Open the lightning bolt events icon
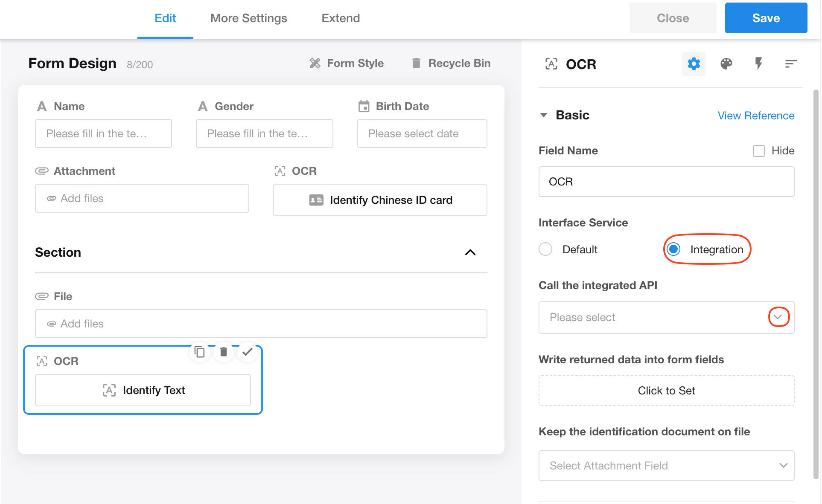The width and height of the screenshot is (822, 504). point(758,64)
